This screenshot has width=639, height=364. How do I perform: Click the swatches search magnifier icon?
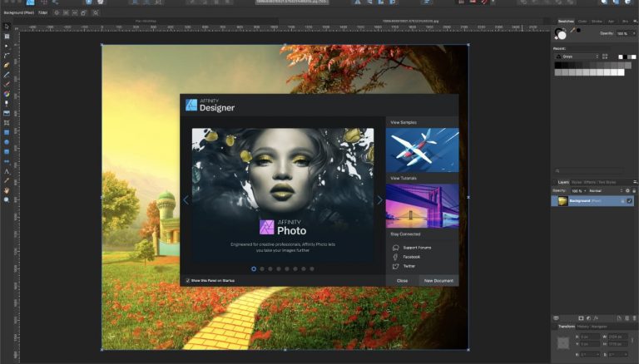(x=557, y=171)
